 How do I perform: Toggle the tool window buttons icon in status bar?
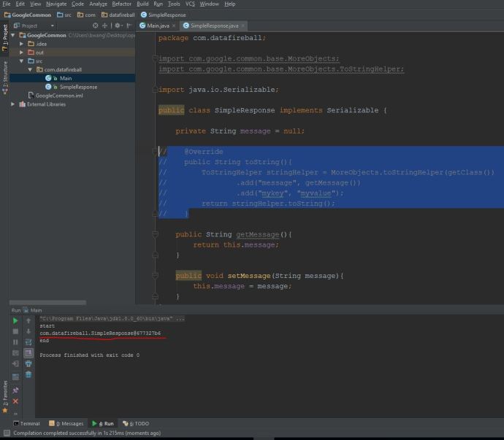pos(6,433)
